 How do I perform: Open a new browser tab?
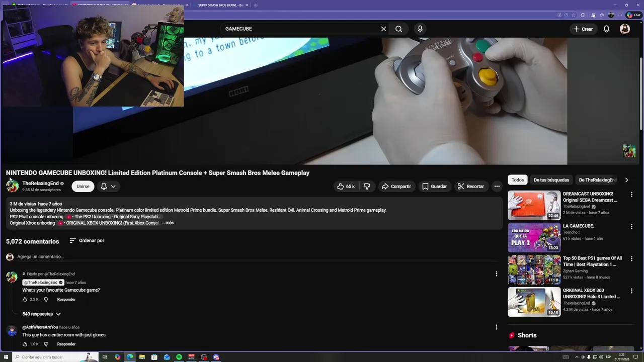[x=256, y=5]
